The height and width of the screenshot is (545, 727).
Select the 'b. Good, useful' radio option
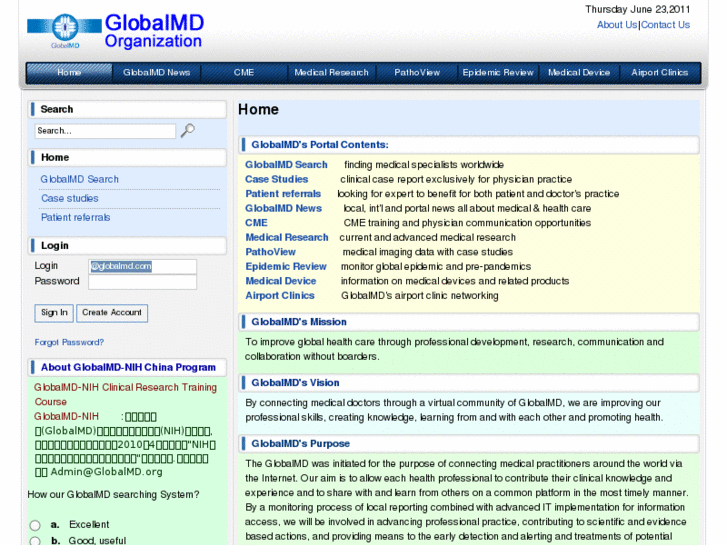(35, 541)
